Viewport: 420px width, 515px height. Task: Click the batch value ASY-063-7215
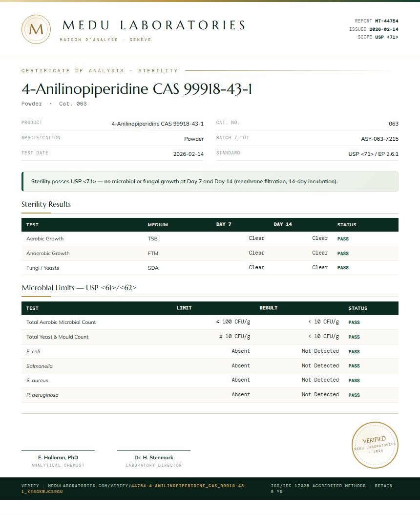tap(379, 139)
